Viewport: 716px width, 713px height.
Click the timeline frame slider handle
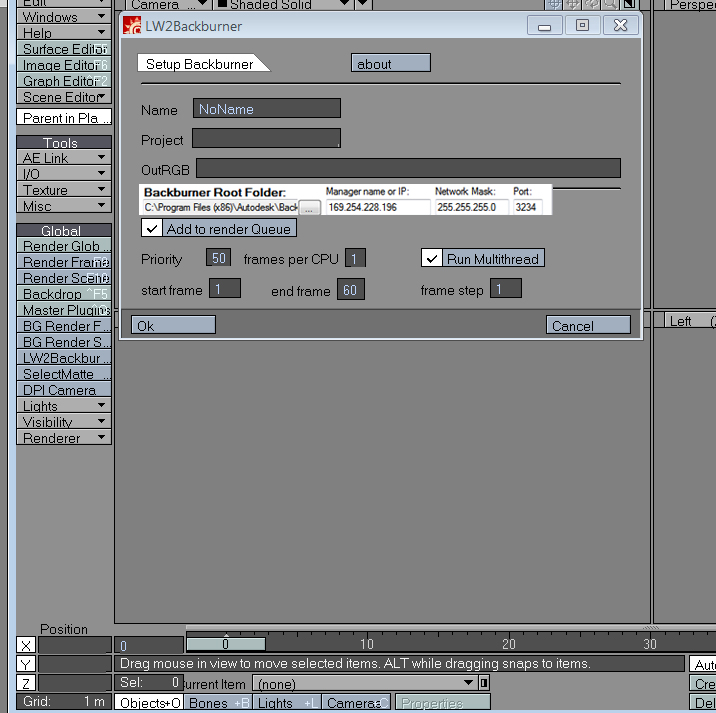(x=226, y=644)
